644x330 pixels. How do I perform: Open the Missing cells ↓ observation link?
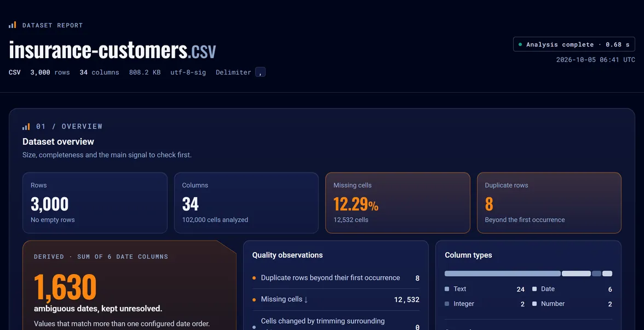pyautogui.click(x=284, y=300)
